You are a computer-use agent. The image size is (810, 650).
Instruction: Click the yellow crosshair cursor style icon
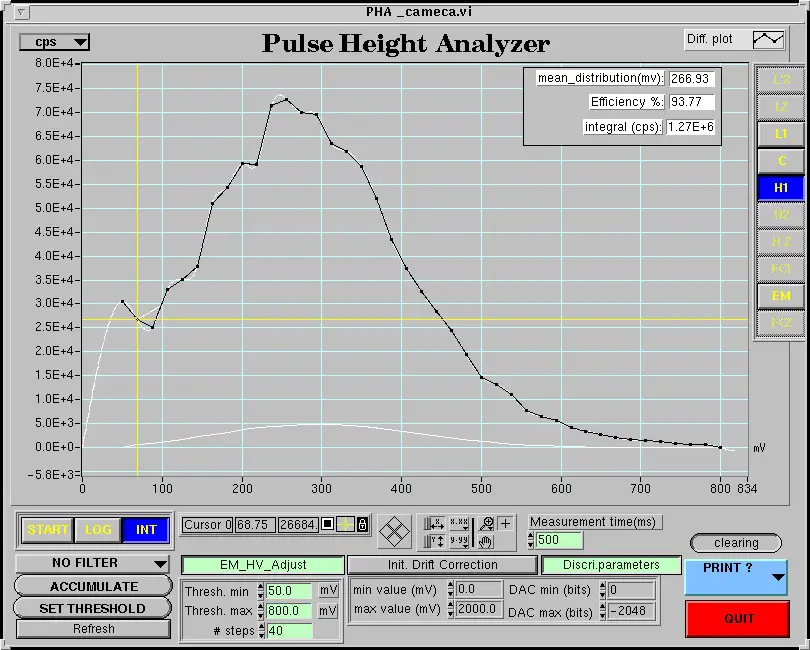point(345,524)
